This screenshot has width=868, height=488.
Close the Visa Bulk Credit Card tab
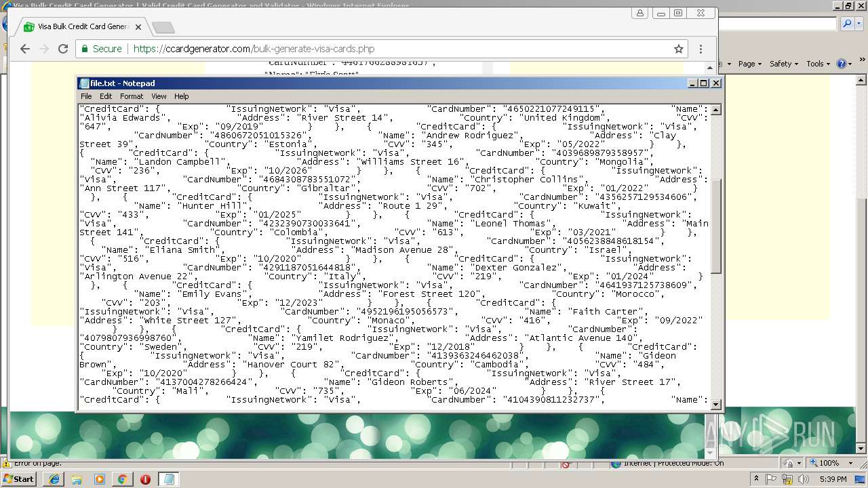138,27
